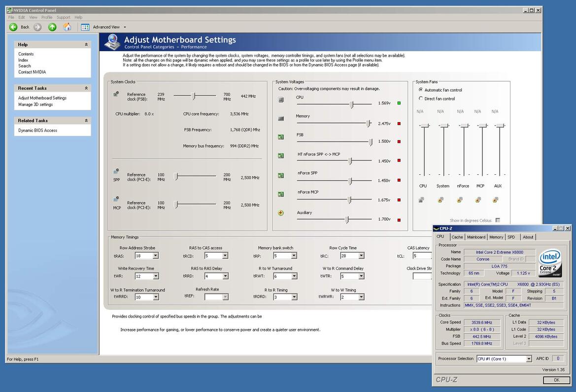This screenshot has height=392, width=576.
Task: Open the Manage 3D settings link
Action: point(35,104)
